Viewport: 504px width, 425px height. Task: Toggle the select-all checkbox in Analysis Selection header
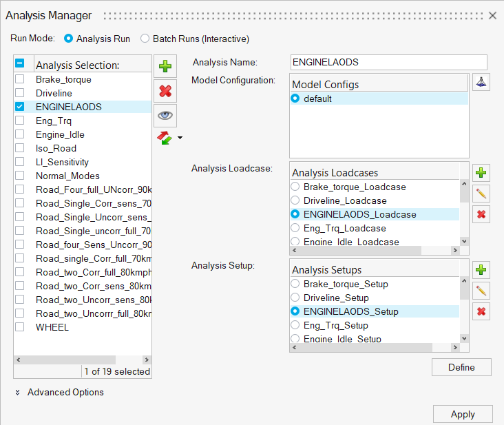click(x=19, y=63)
